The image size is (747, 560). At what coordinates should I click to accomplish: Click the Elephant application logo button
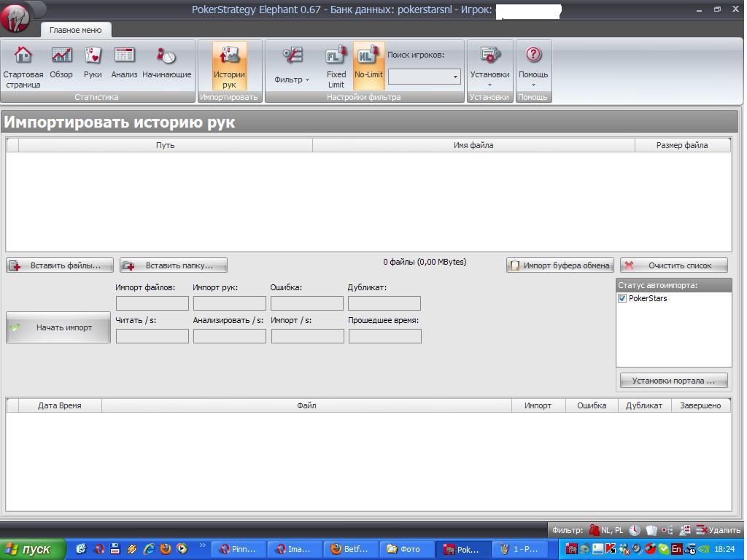pos(15,17)
